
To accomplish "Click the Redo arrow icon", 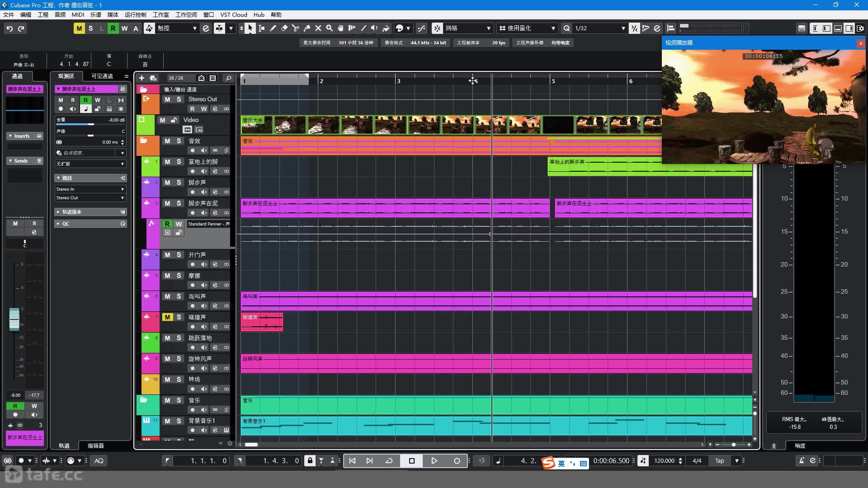I will [x=21, y=28].
